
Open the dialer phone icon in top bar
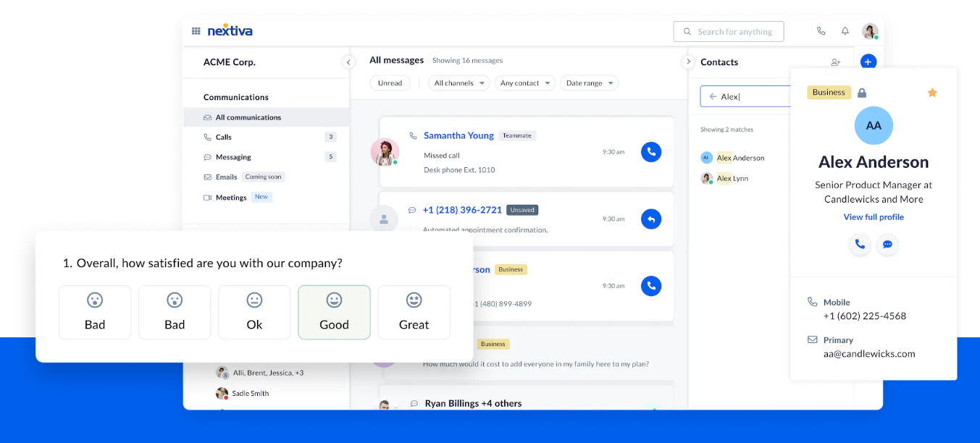click(821, 31)
